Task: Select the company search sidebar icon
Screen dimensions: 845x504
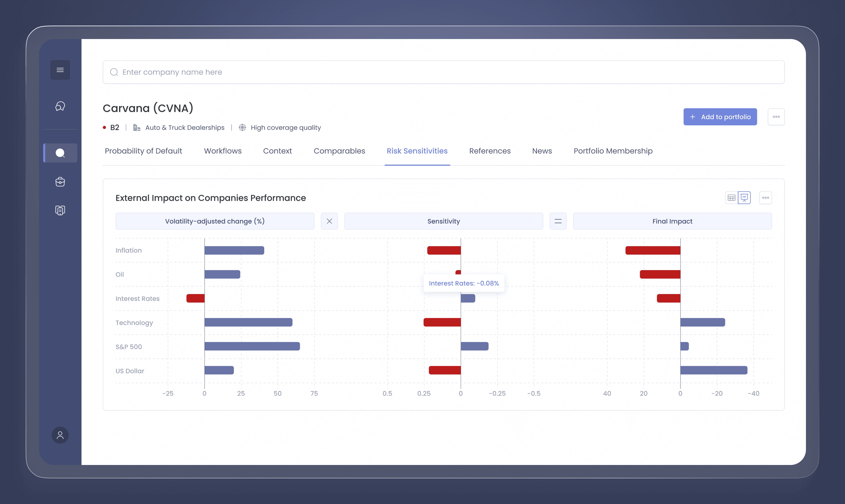Action: point(60,153)
